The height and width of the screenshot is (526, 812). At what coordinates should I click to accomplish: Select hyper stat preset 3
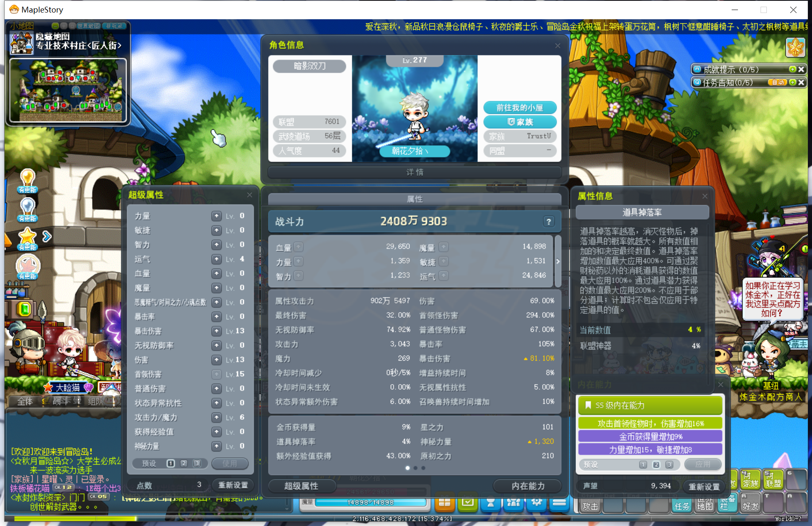click(197, 463)
